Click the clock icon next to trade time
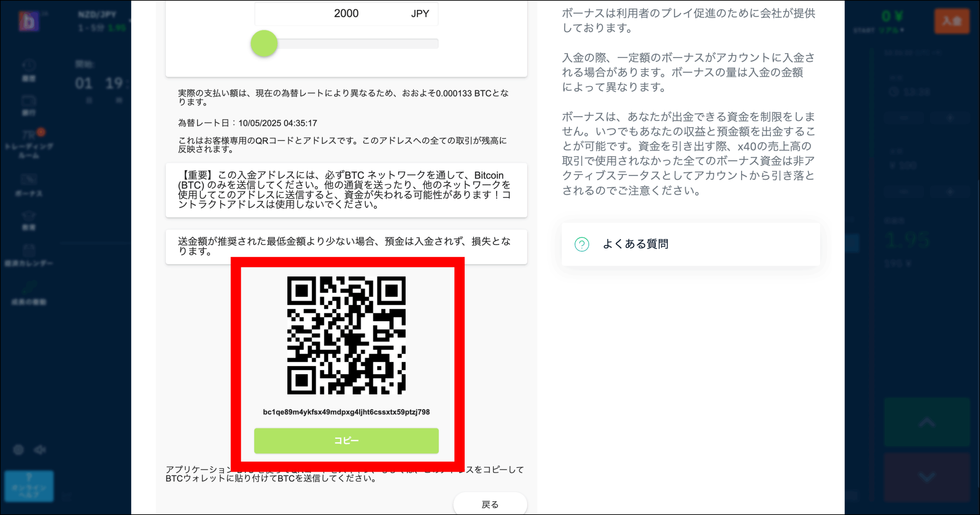Screen dimensions: 980x515 point(893,92)
